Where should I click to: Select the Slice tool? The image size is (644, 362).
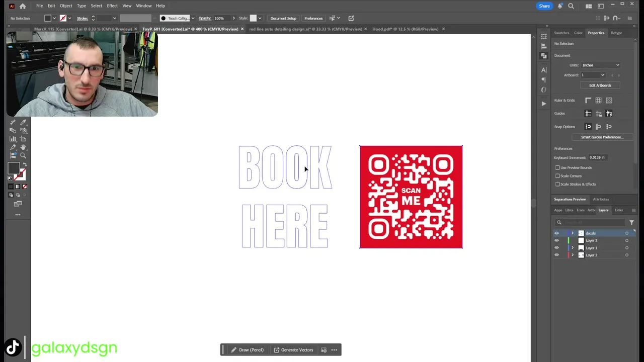click(13, 148)
